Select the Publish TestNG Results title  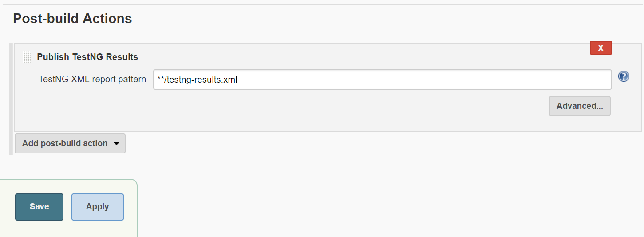pyautogui.click(x=87, y=57)
